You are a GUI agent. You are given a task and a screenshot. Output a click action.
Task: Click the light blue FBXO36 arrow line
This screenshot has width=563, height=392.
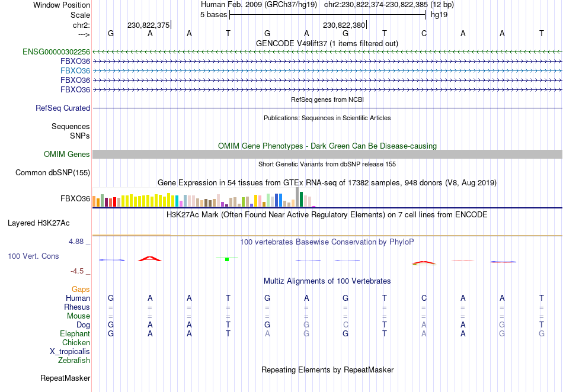tap(327, 70)
